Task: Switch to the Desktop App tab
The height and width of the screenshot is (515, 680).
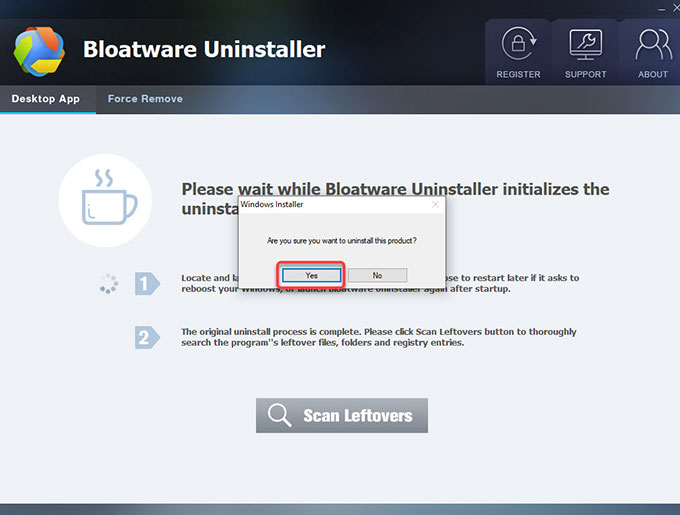Action: click(46, 99)
